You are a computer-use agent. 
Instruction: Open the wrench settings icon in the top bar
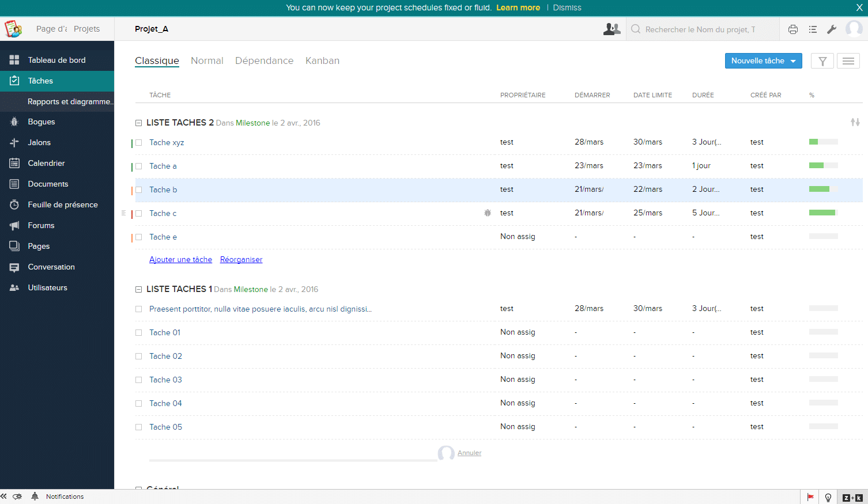pos(832,29)
